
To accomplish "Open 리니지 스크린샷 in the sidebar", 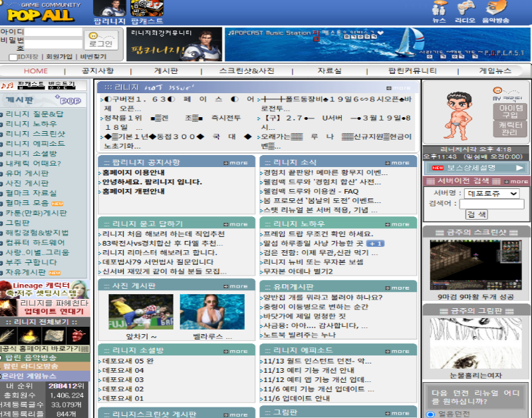I will click(x=35, y=134).
